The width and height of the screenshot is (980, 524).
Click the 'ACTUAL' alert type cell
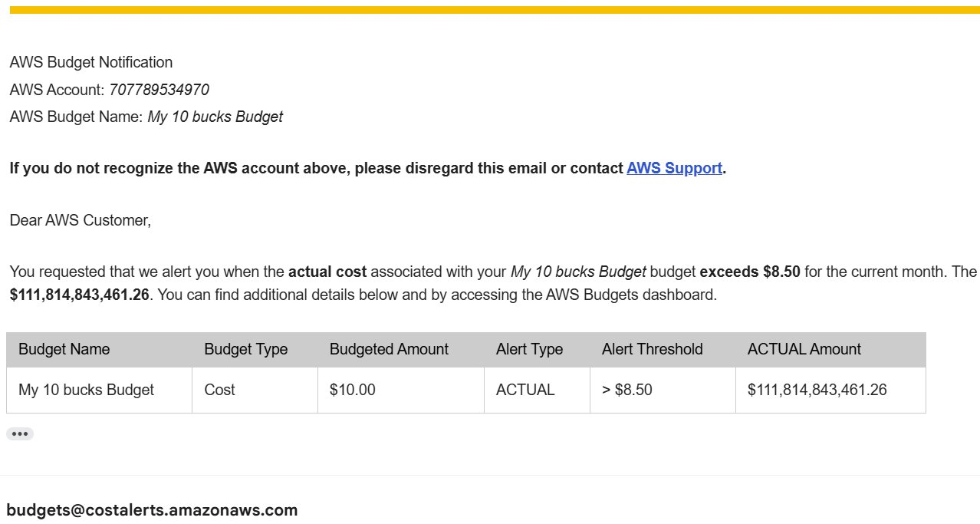(x=537, y=390)
